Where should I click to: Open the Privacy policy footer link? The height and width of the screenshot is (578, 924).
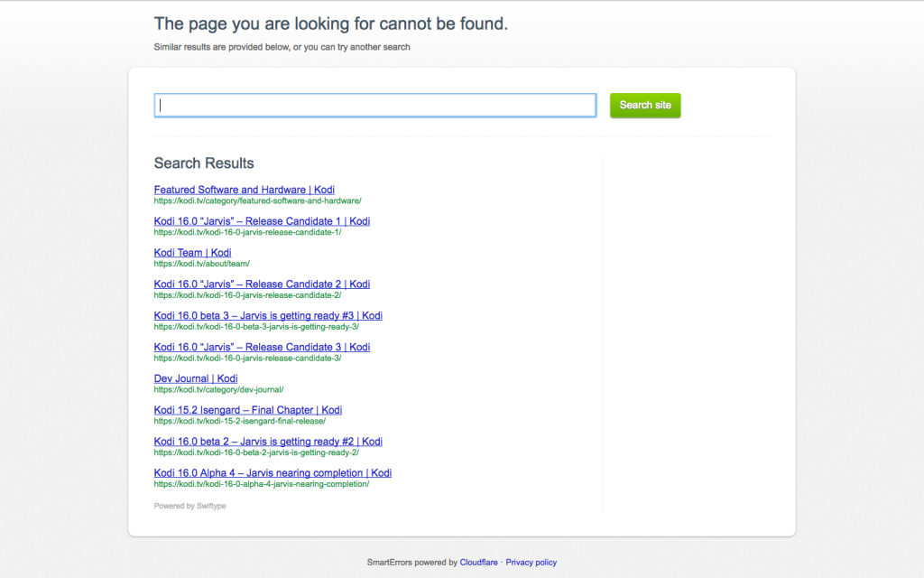point(531,563)
